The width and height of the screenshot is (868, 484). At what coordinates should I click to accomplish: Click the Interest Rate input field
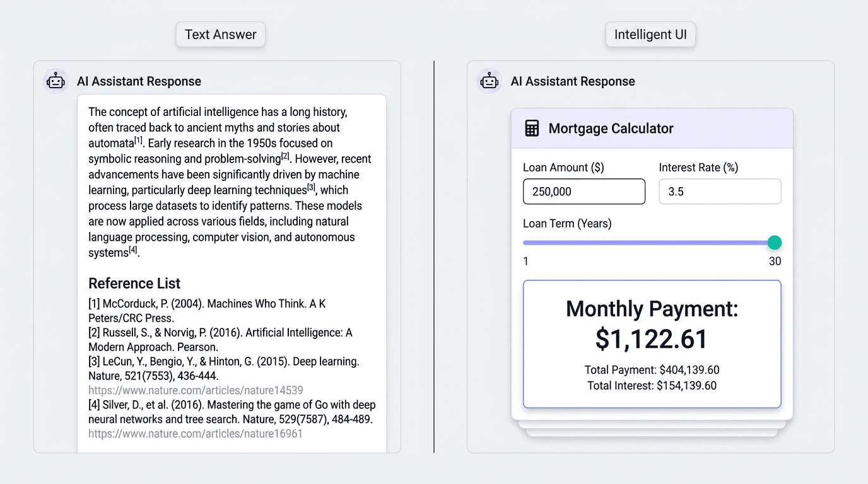[720, 192]
